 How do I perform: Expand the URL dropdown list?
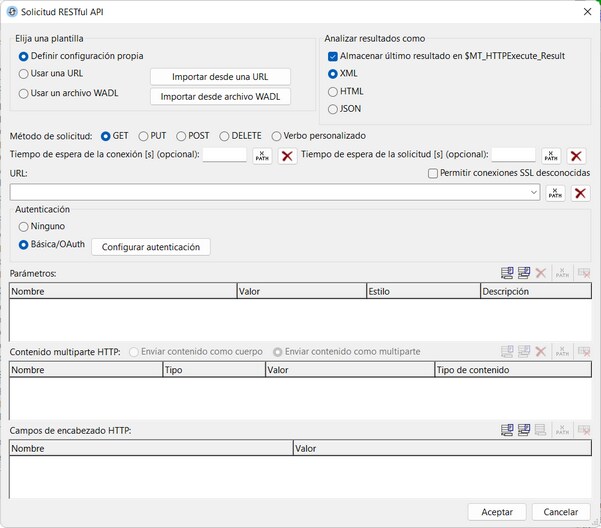(535, 193)
